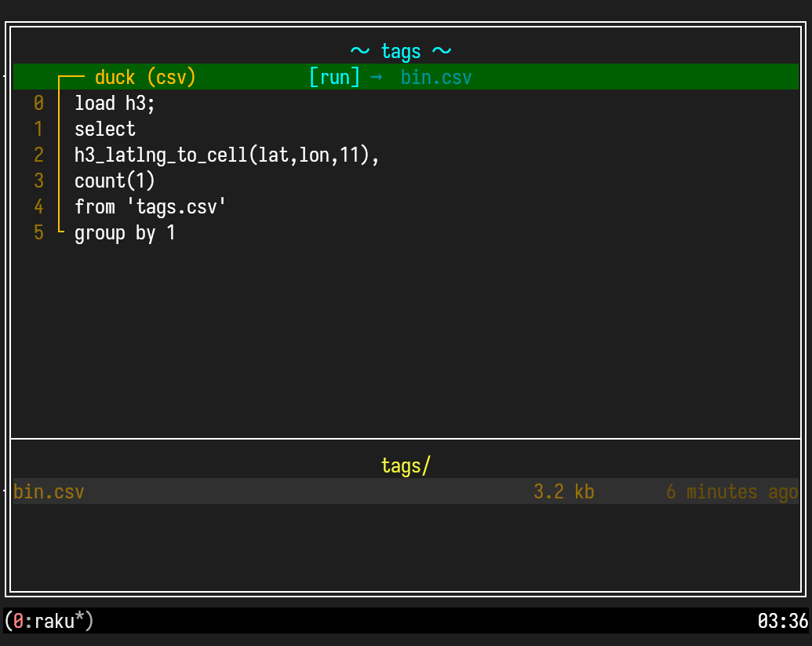812x646 pixels.
Task: Click the 'group by 1' line
Action: tap(125, 233)
